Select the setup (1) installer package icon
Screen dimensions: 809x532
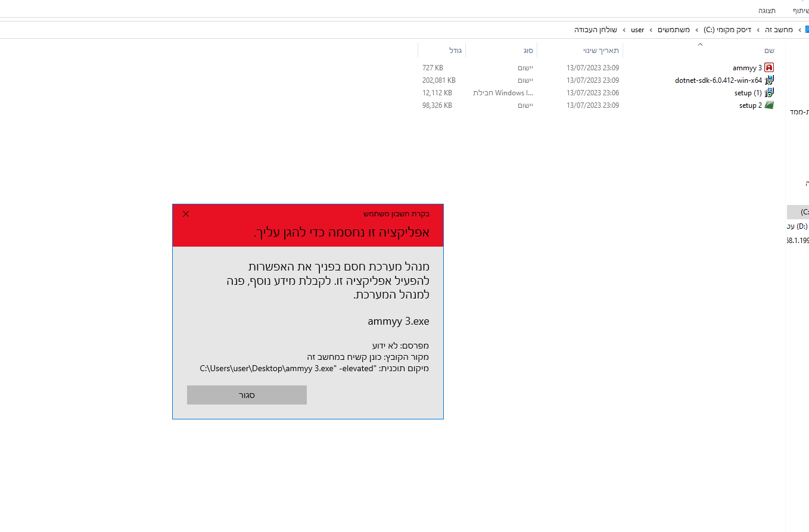coord(769,93)
